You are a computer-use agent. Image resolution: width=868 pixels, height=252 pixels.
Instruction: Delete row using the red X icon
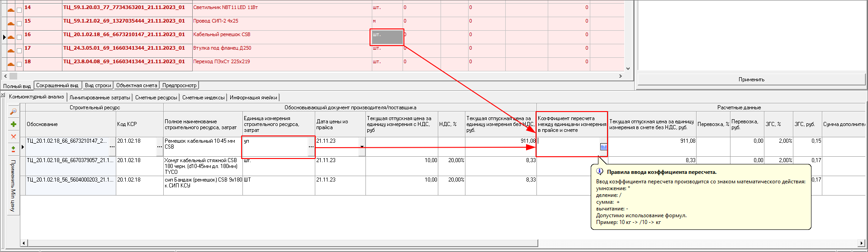(13, 136)
